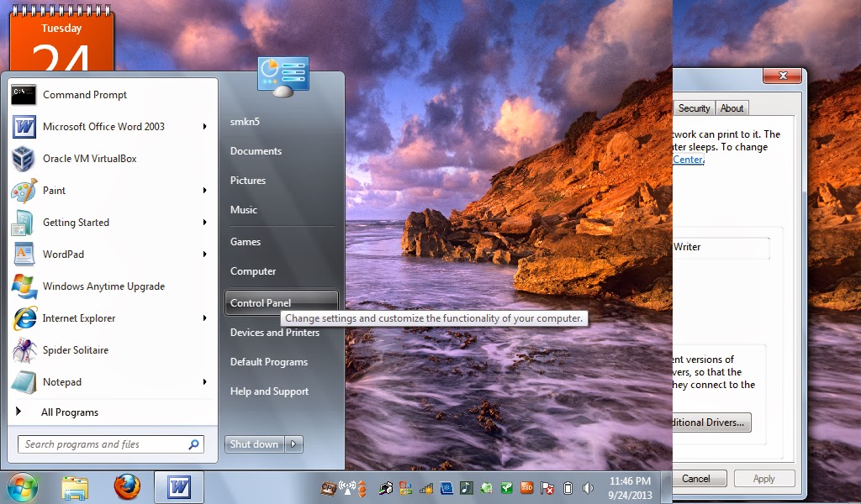This screenshot has height=504, width=861.
Task: Open Action Center flag icon
Action: pyautogui.click(x=547, y=487)
